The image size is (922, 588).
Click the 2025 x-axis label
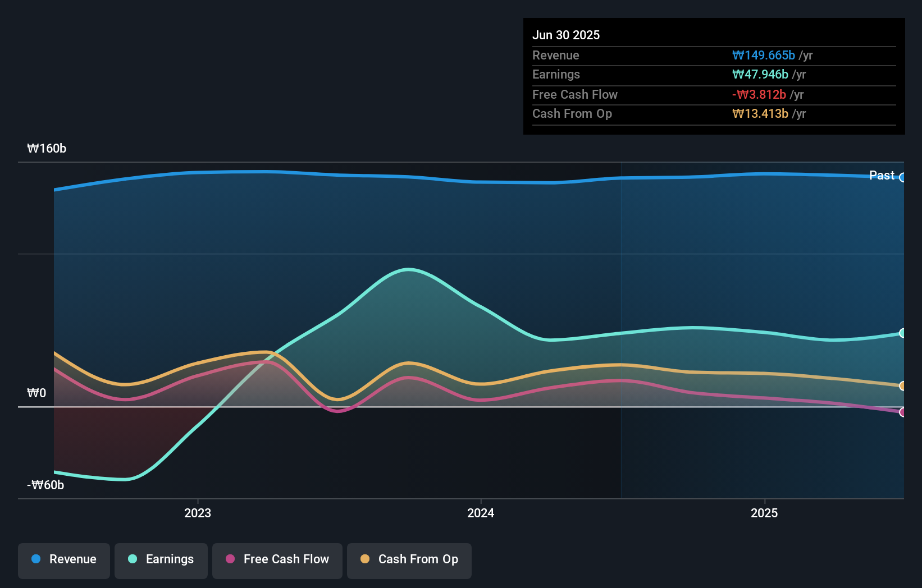[764, 513]
